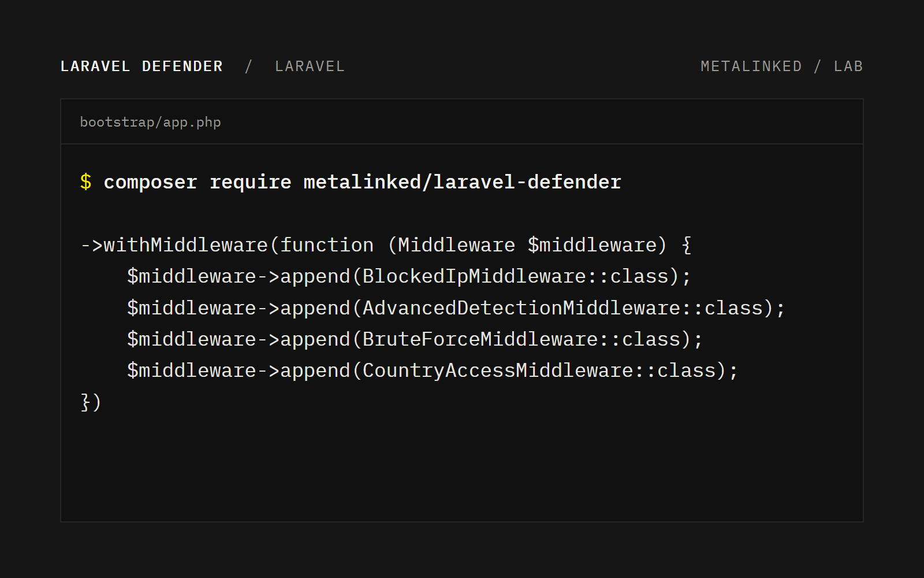Screen dimensions: 924x578
Task: Click the LARAVEL DEFENDER title
Action: (141, 66)
